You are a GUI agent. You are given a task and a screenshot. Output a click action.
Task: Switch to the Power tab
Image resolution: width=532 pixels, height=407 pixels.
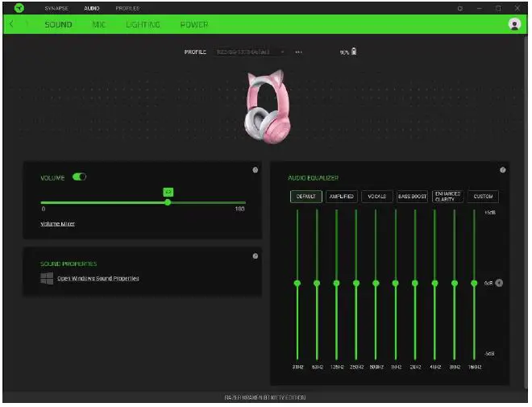coord(194,24)
